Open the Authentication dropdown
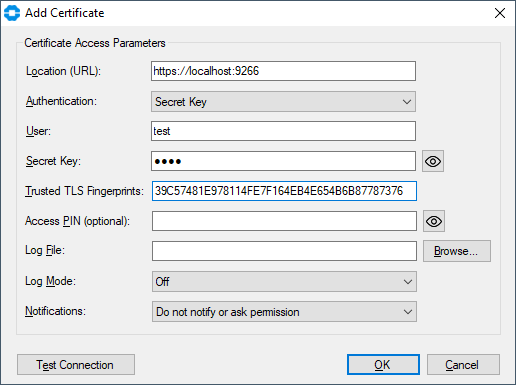This screenshot has height=385, width=516. tap(283, 102)
